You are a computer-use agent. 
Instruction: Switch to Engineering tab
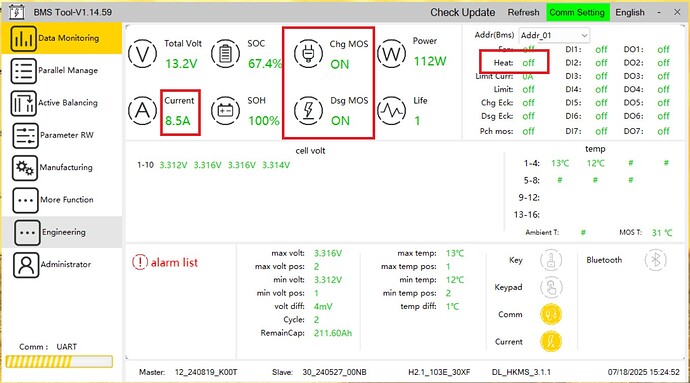pos(62,232)
